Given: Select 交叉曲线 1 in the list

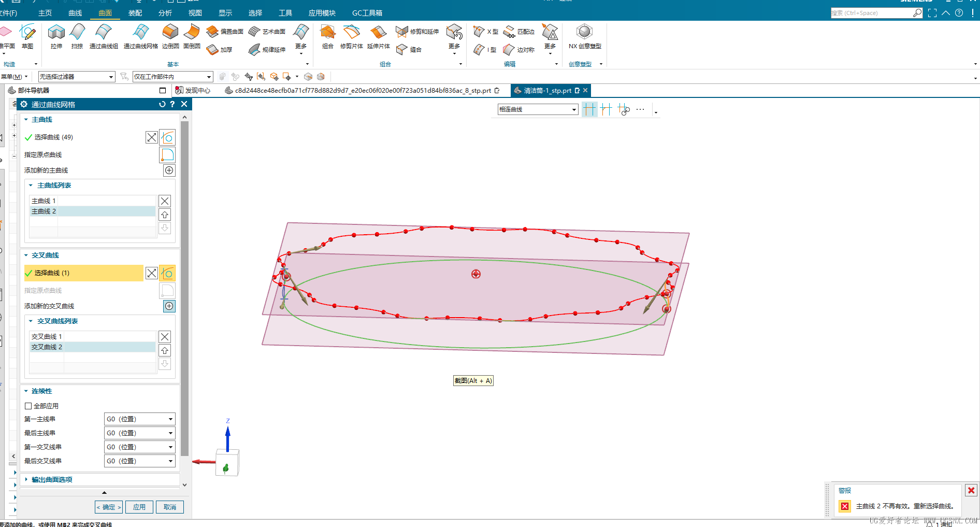Looking at the screenshot, I should click(92, 337).
